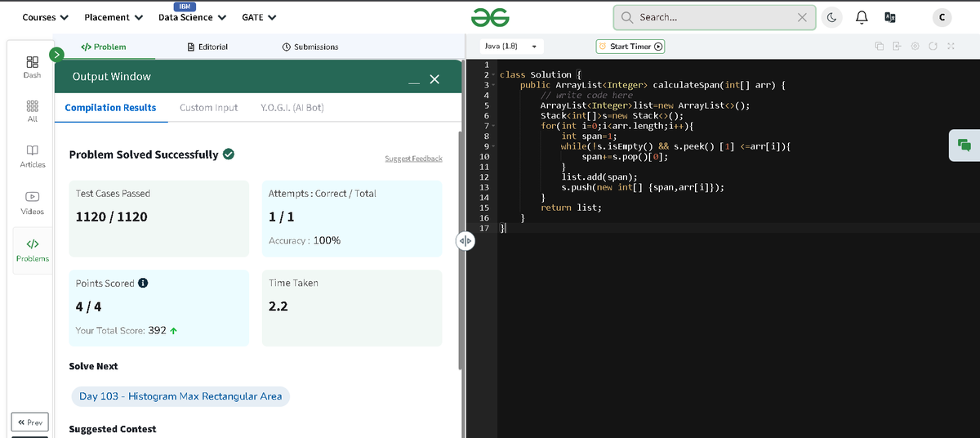Reset code with the refresh icon
The height and width of the screenshot is (438, 980).
[x=933, y=47]
